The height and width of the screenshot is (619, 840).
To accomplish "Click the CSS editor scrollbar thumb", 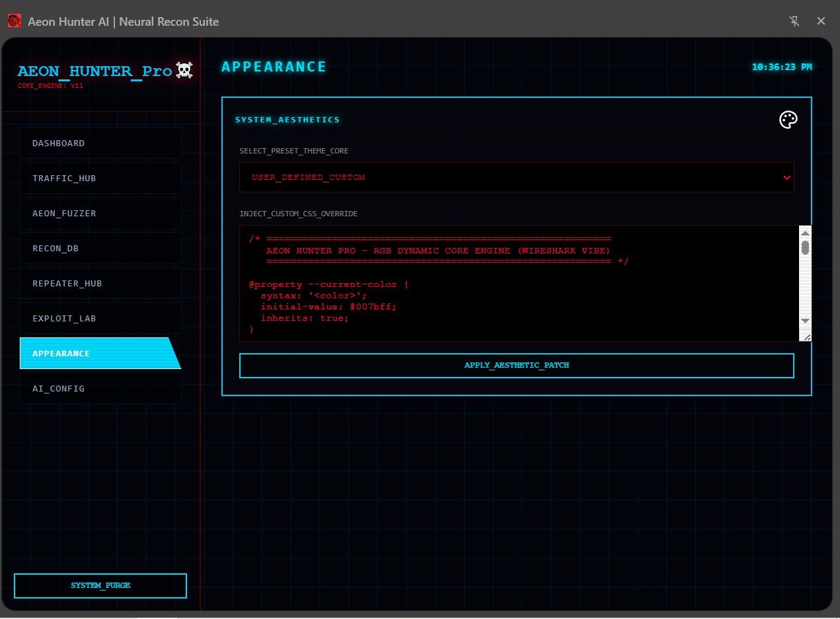I will (x=804, y=247).
